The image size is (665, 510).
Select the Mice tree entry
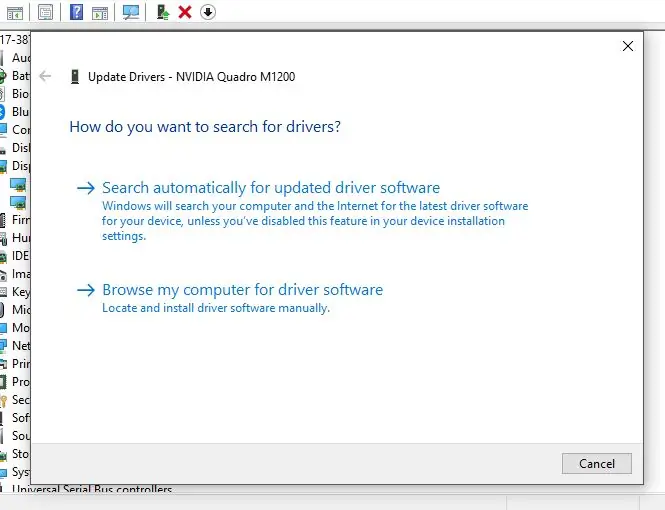(21, 310)
